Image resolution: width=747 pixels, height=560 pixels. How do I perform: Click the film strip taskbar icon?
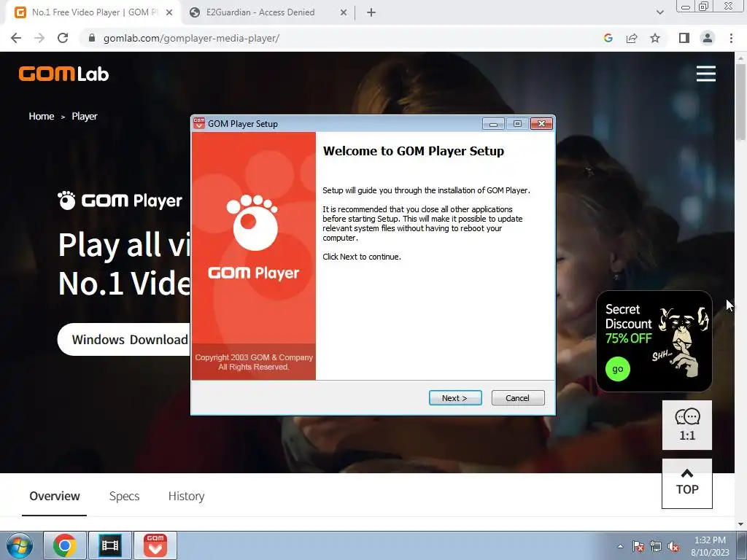[x=109, y=545]
